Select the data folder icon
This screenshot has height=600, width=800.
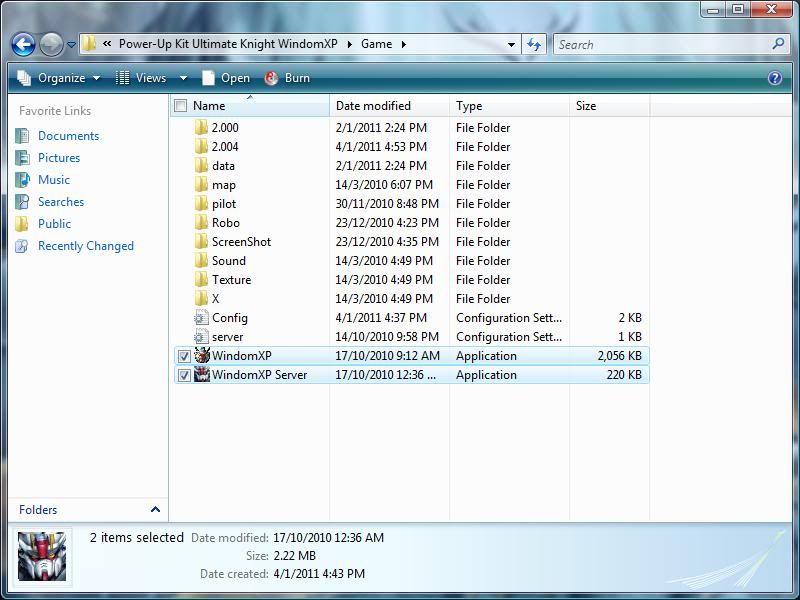pyautogui.click(x=202, y=165)
